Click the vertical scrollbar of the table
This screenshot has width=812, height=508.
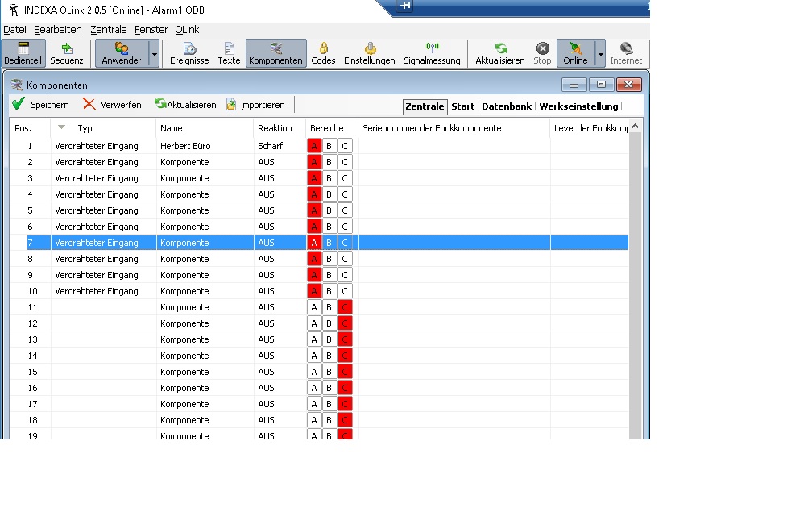636,282
